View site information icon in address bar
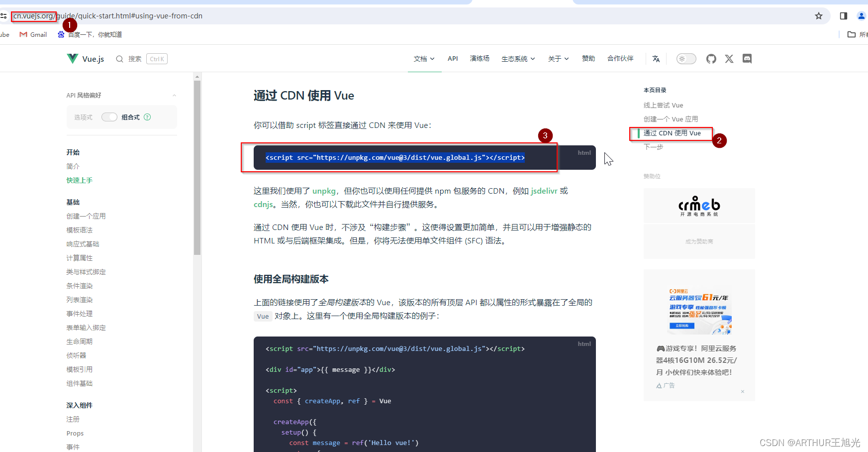Viewport: 868px width, 452px height. click(x=4, y=16)
